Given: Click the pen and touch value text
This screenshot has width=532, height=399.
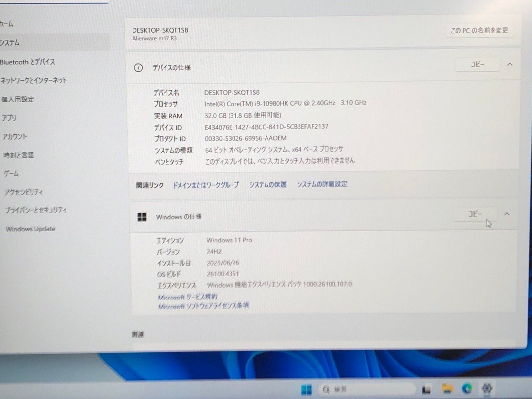Looking at the screenshot, I should [x=280, y=161].
